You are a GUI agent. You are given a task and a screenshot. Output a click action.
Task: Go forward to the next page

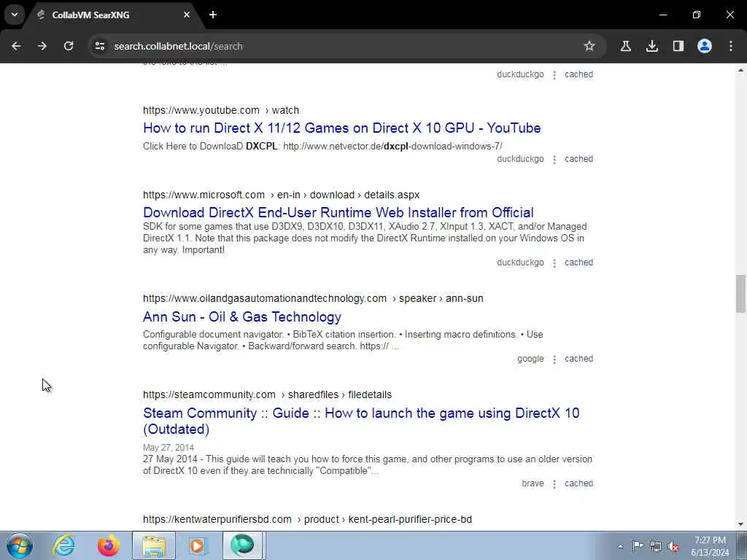click(x=42, y=46)
